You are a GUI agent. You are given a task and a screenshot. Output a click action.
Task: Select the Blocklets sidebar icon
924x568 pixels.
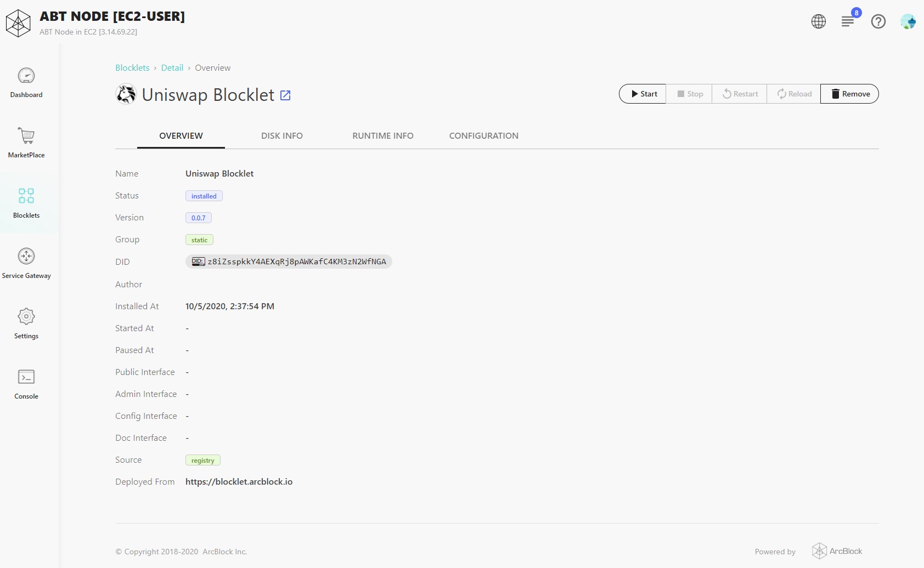pyautogui.click(x=26, y=196)
